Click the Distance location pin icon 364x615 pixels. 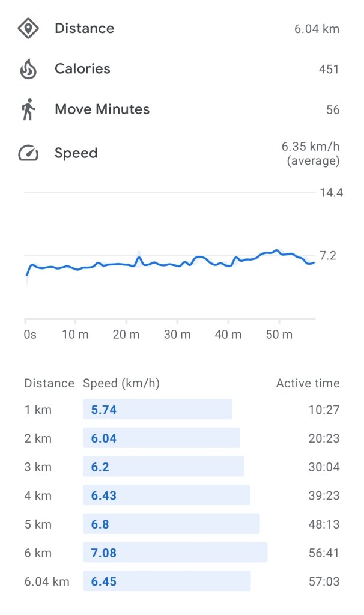click(28, 29)
